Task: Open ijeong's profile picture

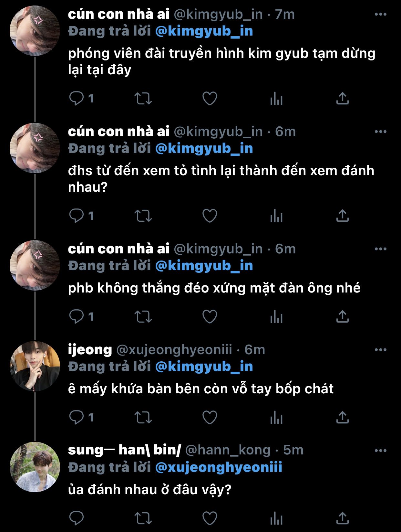Action: point(35,366)
